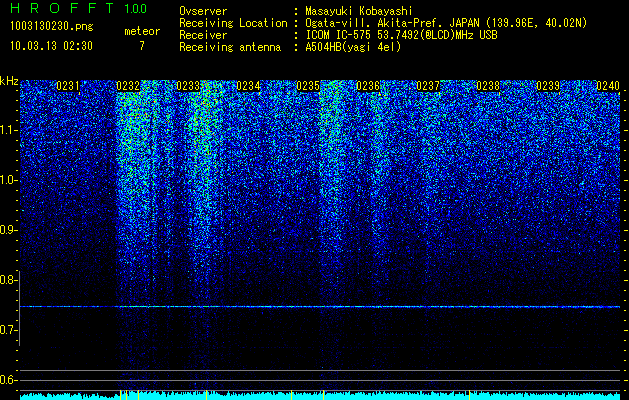Click the 0233 time marker
The height and width of the screenshot is (400, 629).
(188, 86)
